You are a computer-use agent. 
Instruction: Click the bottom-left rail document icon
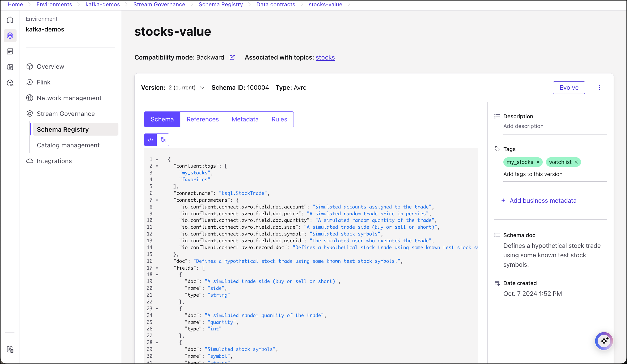[10, 349]
